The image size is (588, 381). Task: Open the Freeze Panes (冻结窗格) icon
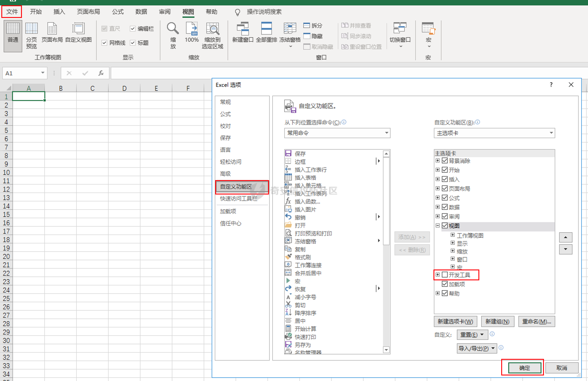click(x=290, y=35)
